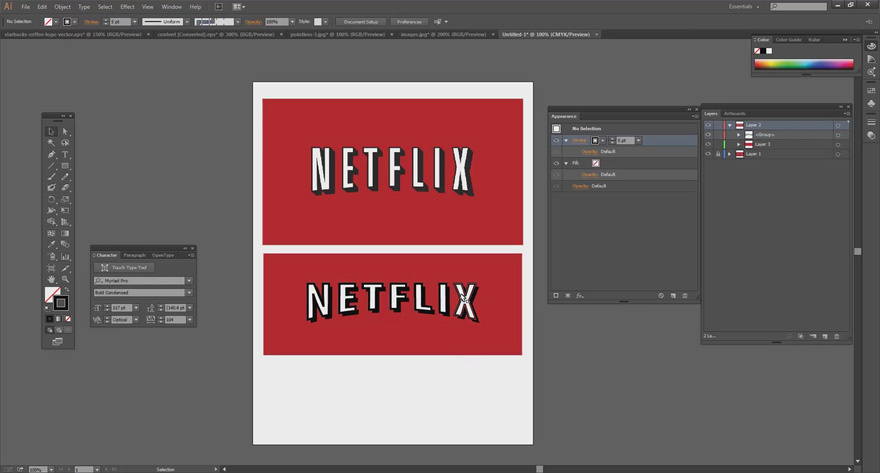
Task: Select the Type tool
Action: tap(65, 154)
